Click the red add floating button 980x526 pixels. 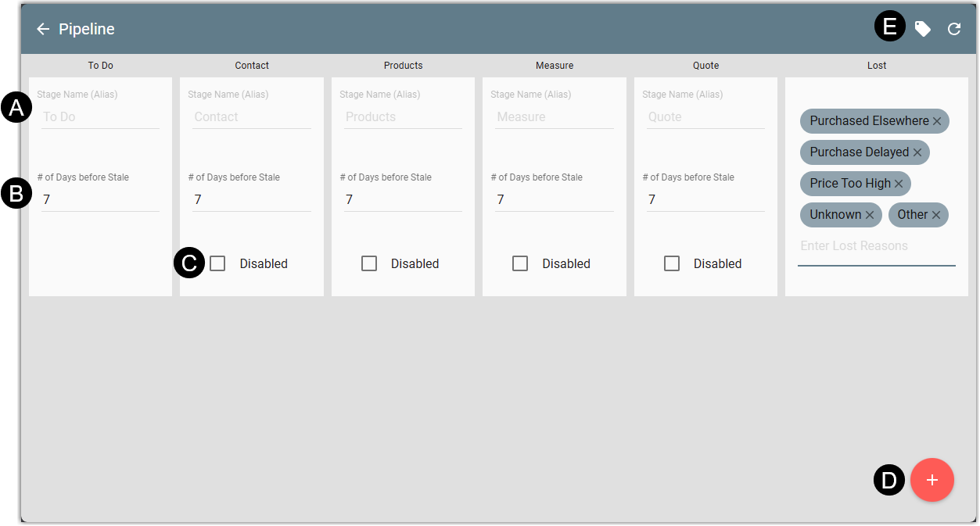tap(932, 480)
